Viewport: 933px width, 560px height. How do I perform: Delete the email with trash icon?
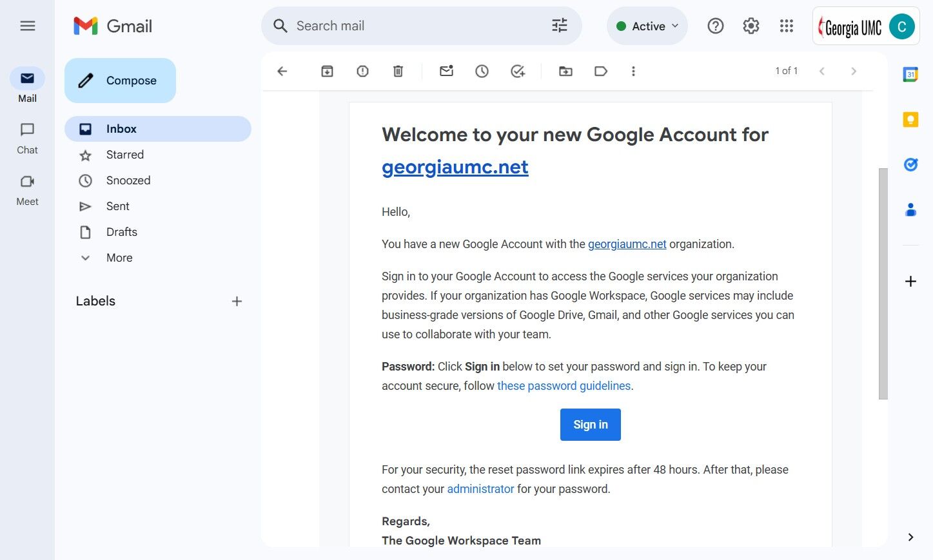pyautogui.click(x=398, y=72)
